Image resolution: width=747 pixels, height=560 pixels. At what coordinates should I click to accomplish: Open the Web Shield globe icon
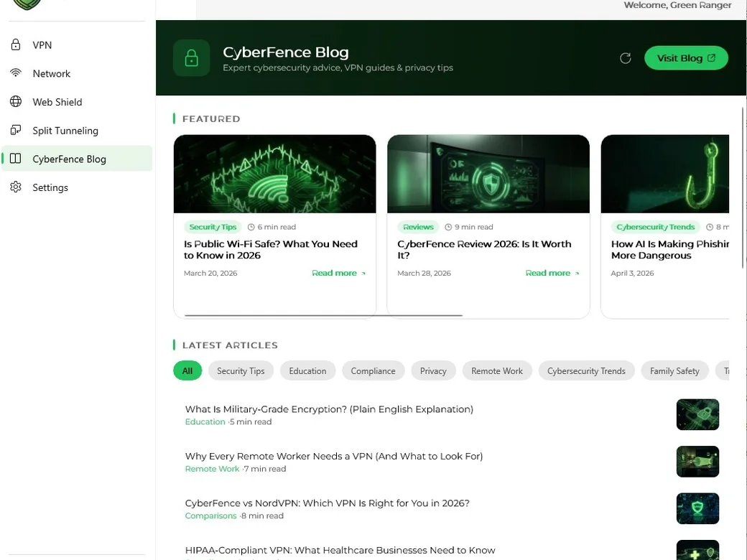[16, 101]
